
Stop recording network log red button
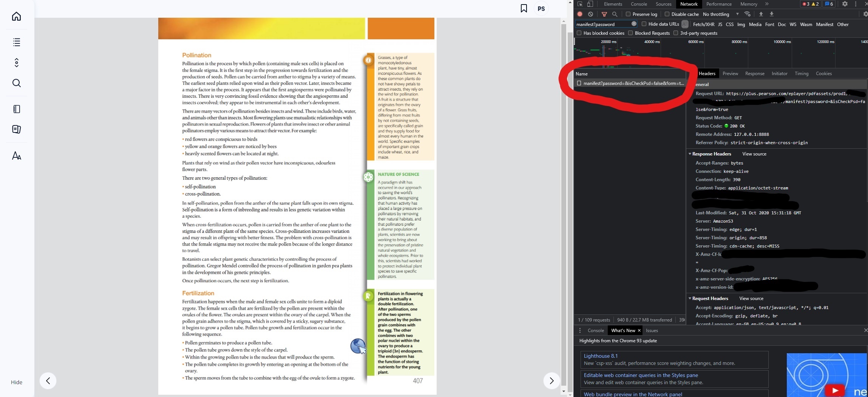pyautogui.click(x=580, y=14)
